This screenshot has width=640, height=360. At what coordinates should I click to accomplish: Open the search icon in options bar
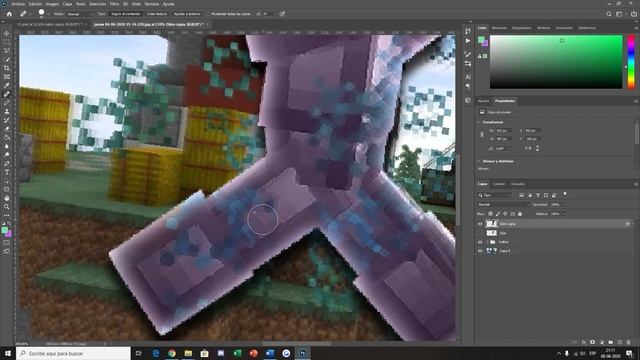[x=609, y=14]
